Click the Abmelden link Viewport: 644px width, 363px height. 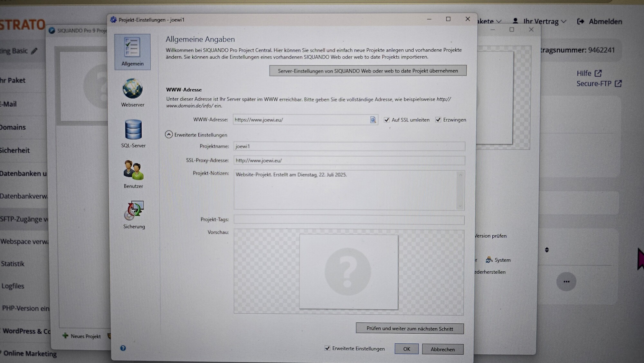coord(605,22)
